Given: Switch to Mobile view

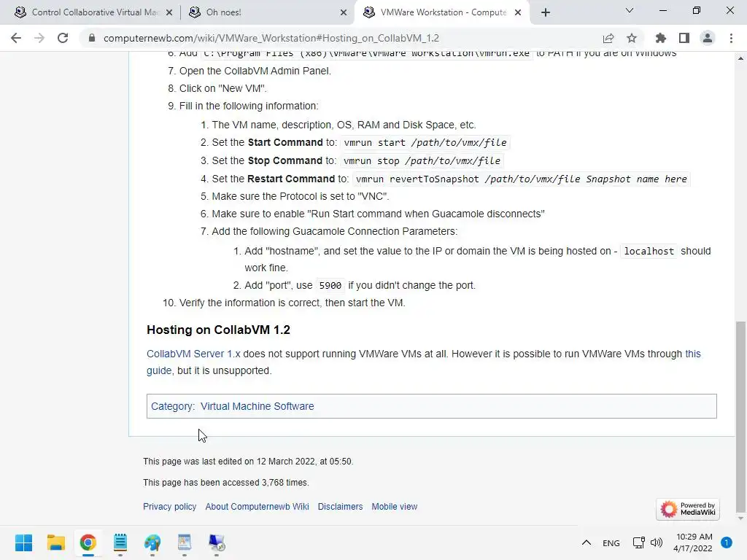Looking at the screenshot, I should coord(395,507).
